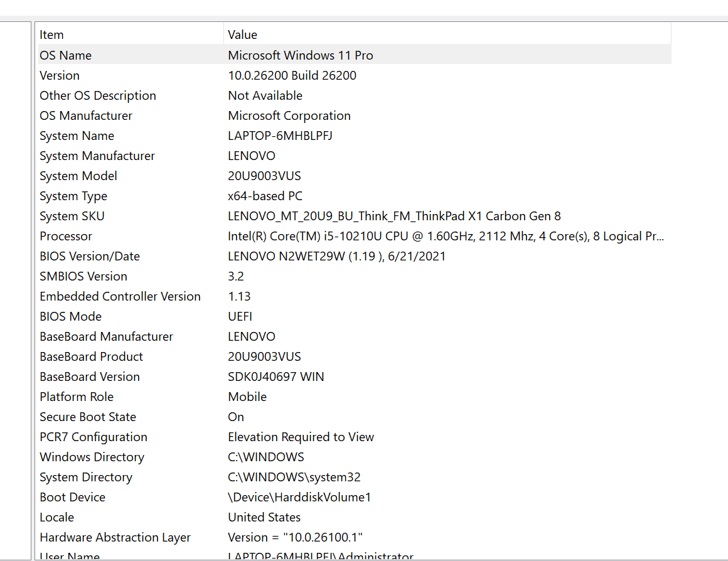
Task: Click the x64-based PC value
Action: click(265, 196)
